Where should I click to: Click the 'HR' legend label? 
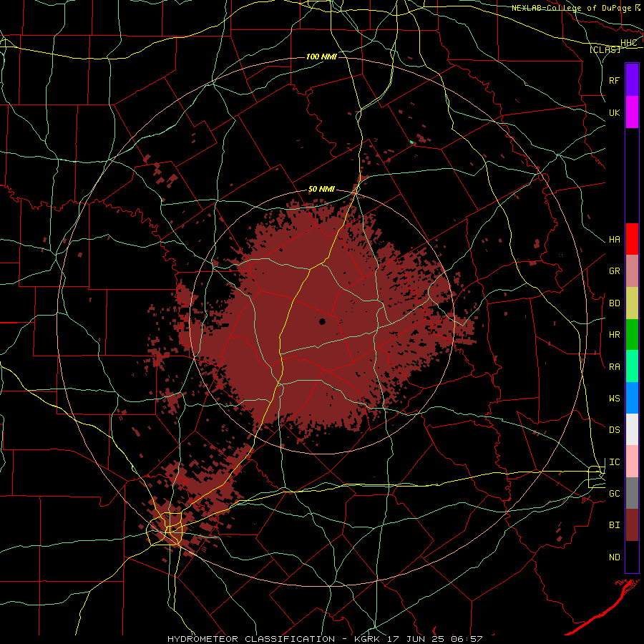615,335
